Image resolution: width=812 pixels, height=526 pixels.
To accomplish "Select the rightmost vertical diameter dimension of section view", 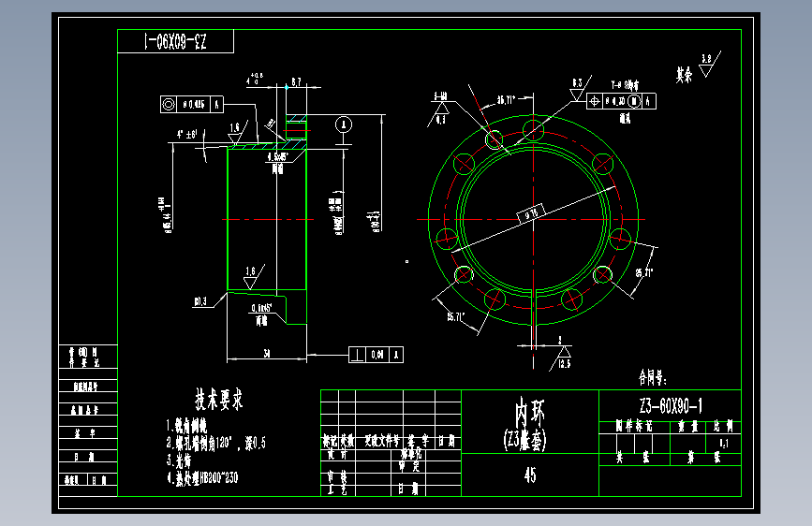I will click(x=374, y=222).
